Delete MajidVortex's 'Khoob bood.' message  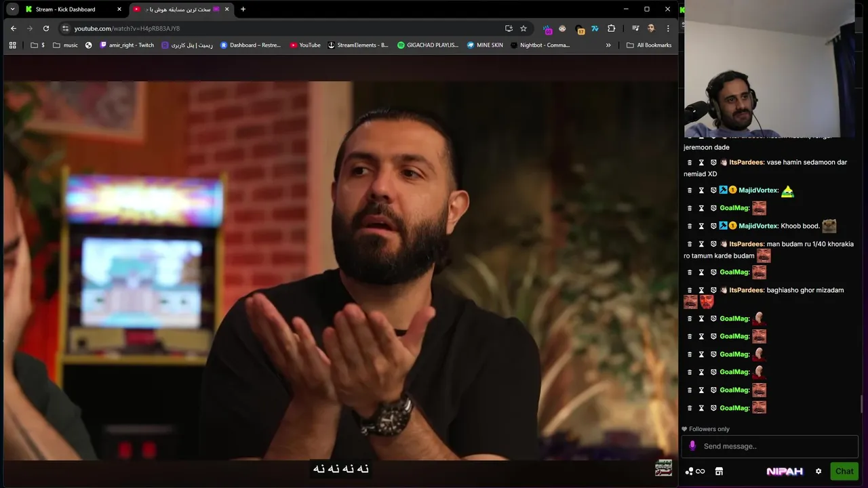[690, 226]
